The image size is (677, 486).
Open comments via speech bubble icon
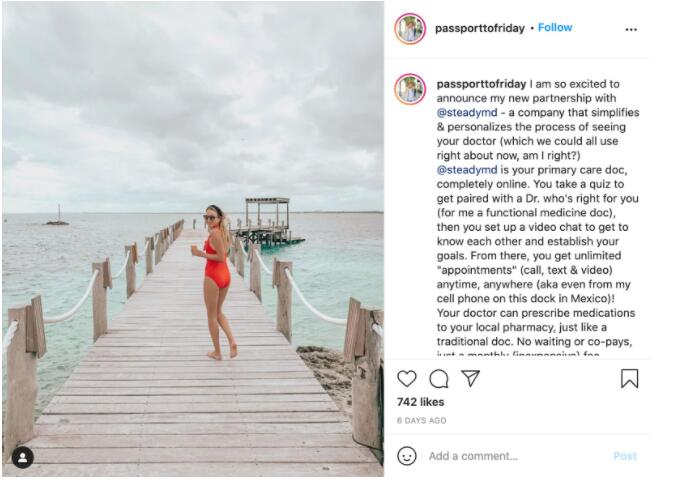[439, 378]
